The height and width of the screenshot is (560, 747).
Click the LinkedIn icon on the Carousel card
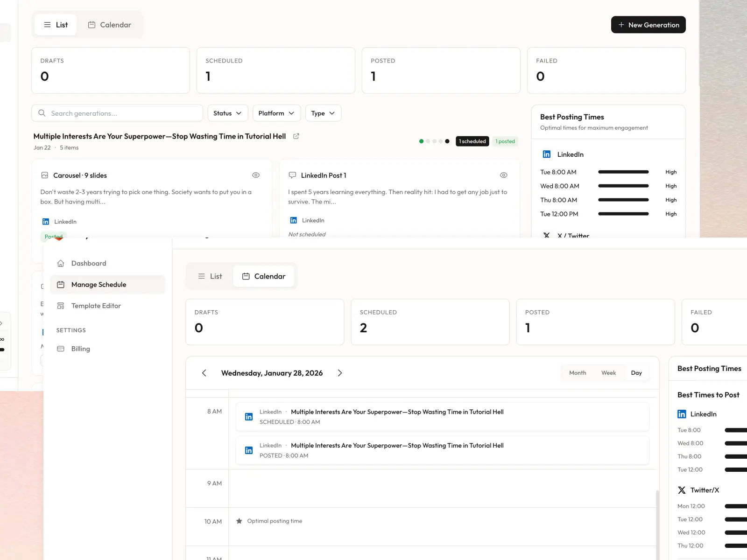click(x=45, y=221)
